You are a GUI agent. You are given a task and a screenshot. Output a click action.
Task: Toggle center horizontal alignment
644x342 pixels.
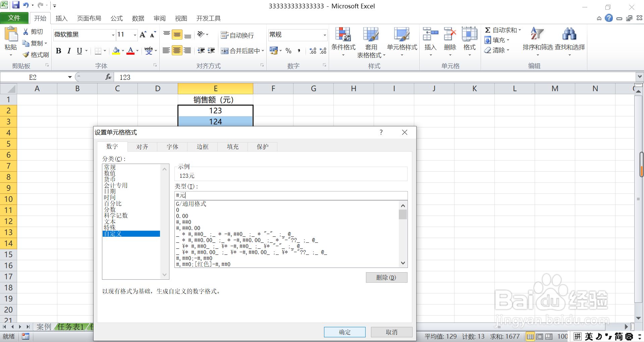pos(177,51)
